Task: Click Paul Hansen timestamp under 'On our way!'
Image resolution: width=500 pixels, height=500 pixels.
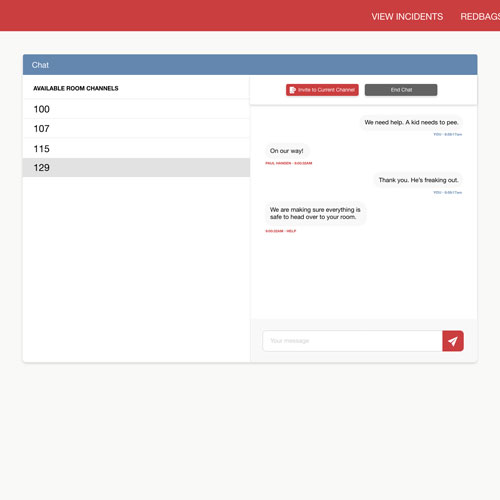Action: pyautogui.click(x=289, y=163)
